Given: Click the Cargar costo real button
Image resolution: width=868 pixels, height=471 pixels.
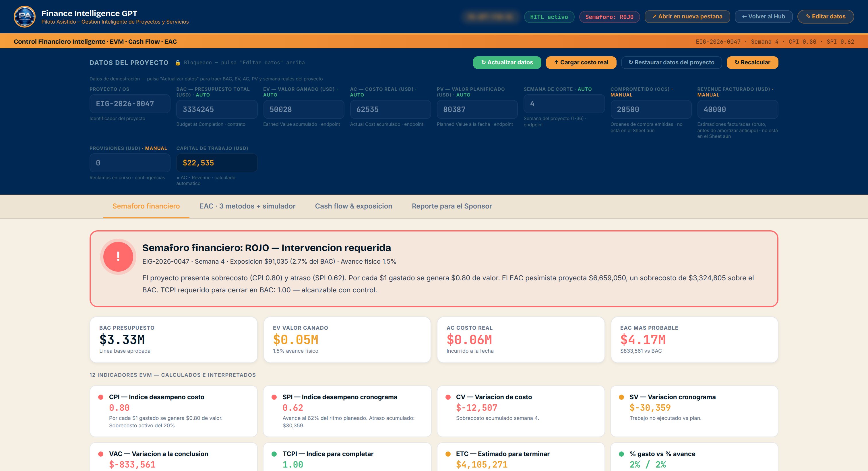Looking at the screenshot, I should [x=581, y=63].
